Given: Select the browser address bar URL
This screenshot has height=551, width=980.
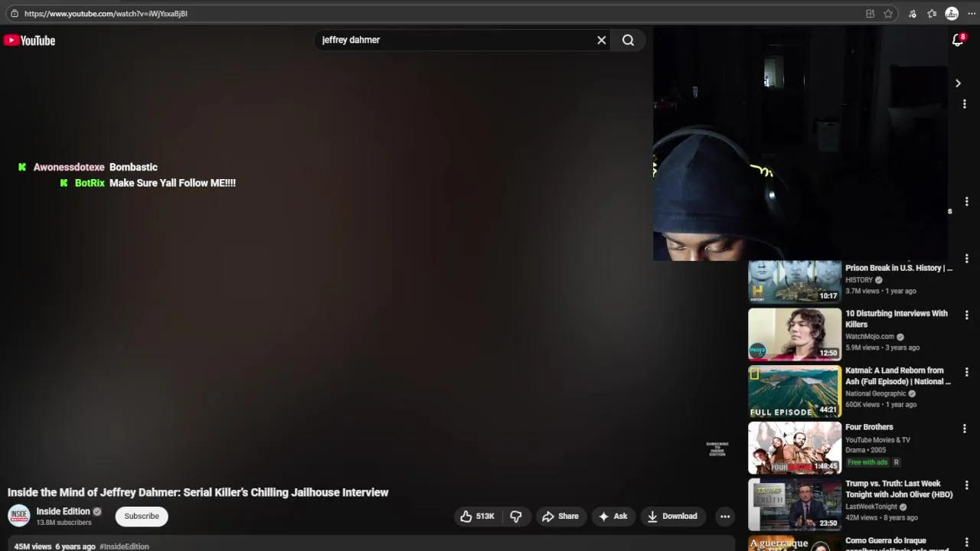Looking at the screenshot, I should coord(106,14).
